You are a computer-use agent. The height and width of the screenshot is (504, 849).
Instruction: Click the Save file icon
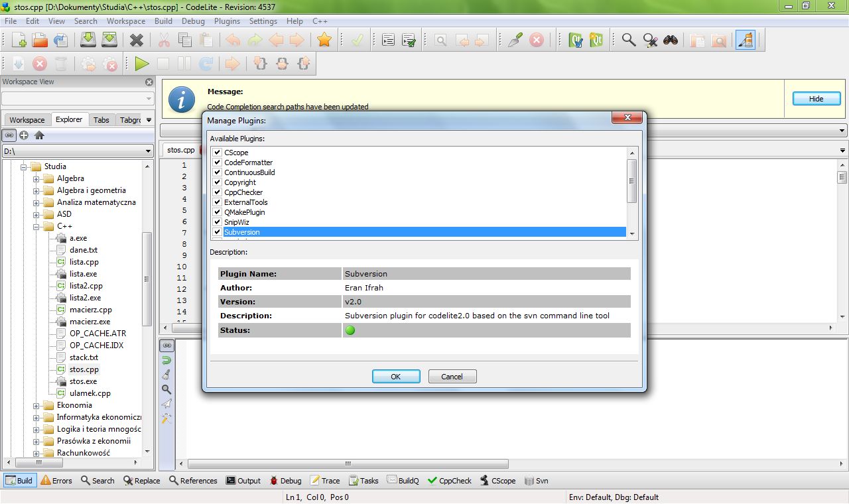tap(88, 40)
